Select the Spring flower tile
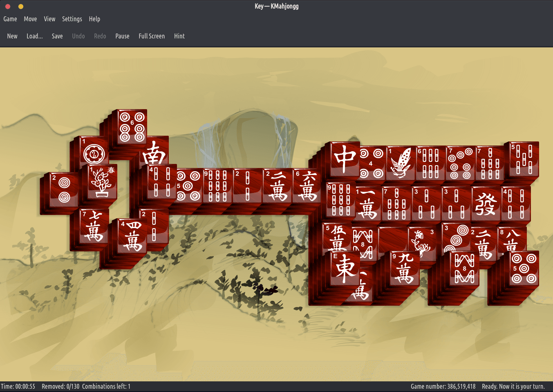This screenshot has width=553, height=392. [102, 182]
